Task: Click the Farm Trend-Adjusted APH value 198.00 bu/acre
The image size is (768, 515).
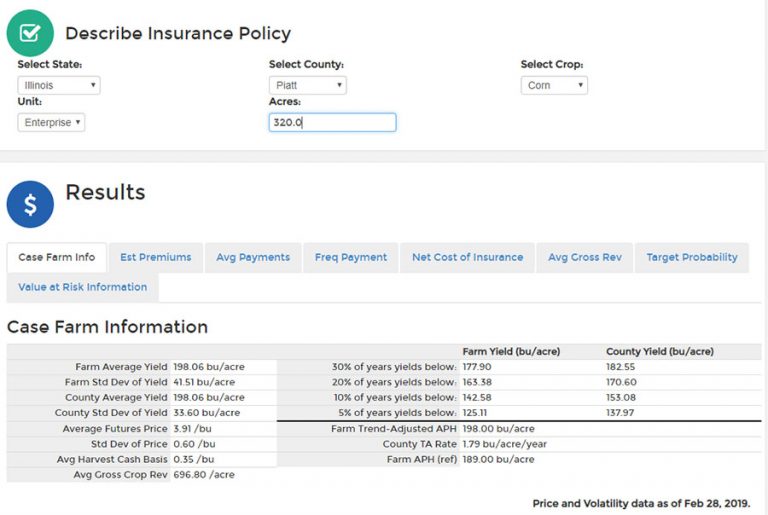Action: click(x=499, y=429)
